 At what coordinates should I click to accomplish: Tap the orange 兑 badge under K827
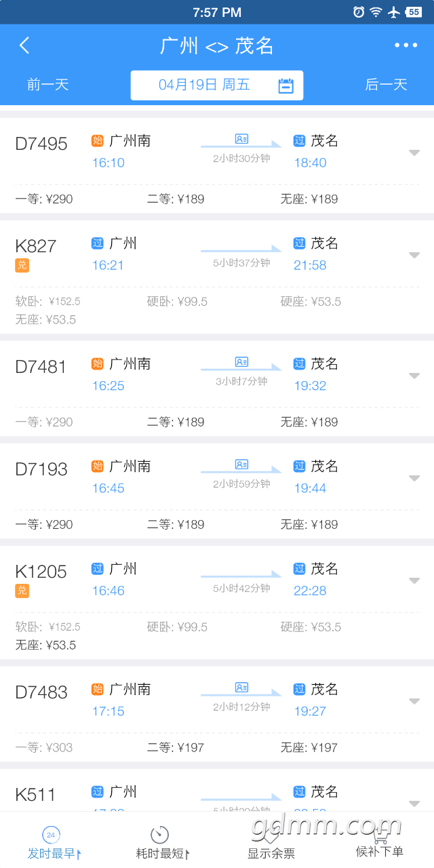pyautogui.click(x=22, y=265)
